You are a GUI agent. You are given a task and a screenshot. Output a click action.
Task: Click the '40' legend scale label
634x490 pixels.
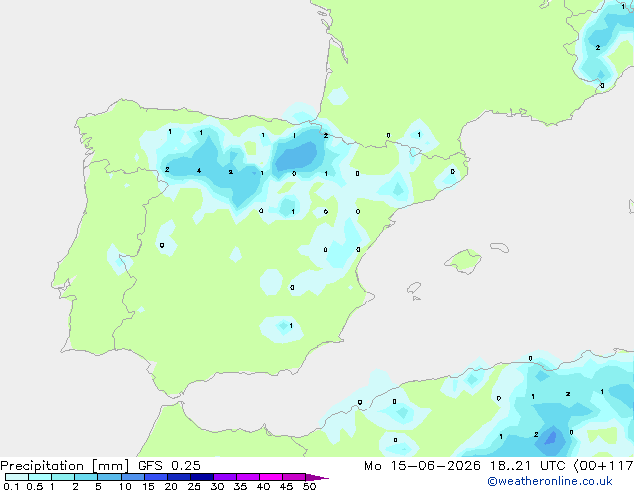pyautogui.click(x=263, y=486)
